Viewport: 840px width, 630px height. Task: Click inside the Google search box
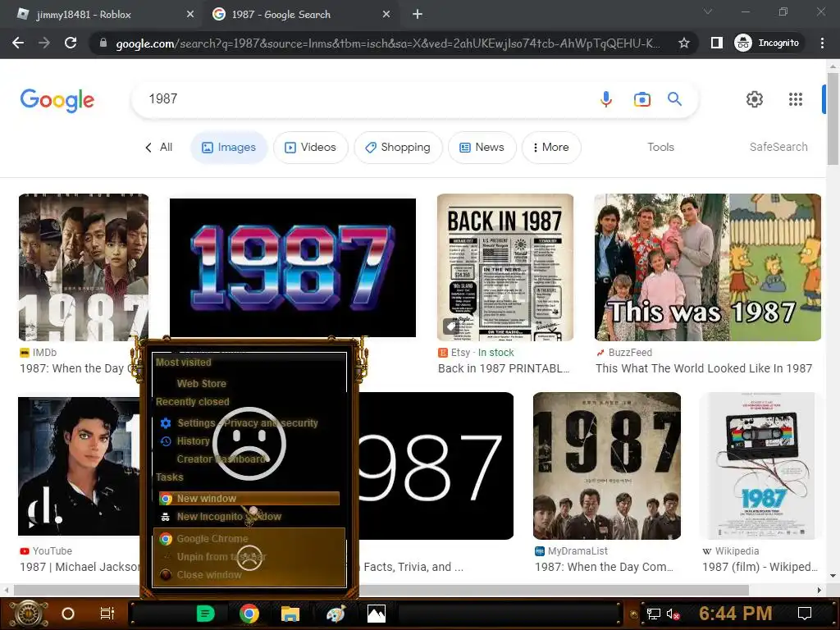coord(364,99)
